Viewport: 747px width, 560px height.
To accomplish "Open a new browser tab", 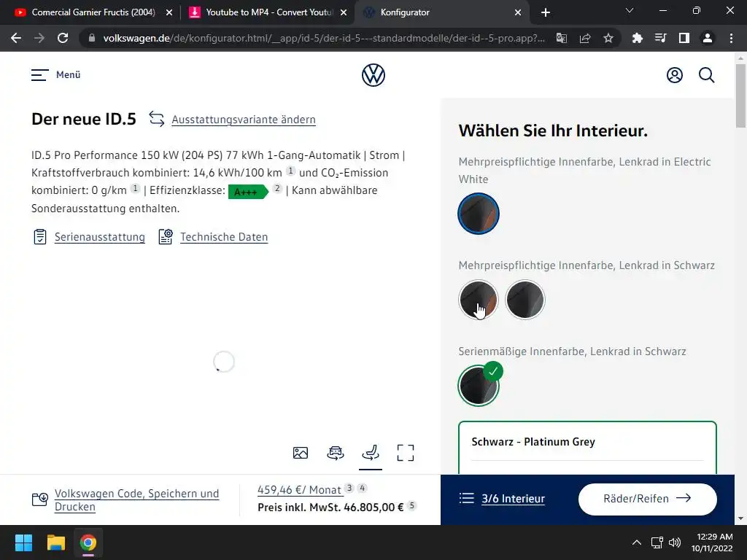I will point(546,12).
